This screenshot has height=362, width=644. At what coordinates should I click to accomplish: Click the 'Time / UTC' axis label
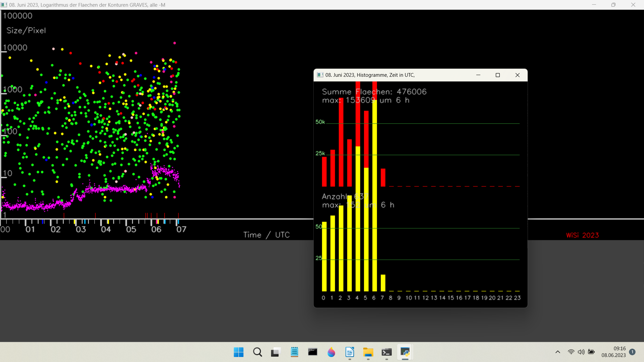[266, 235]
